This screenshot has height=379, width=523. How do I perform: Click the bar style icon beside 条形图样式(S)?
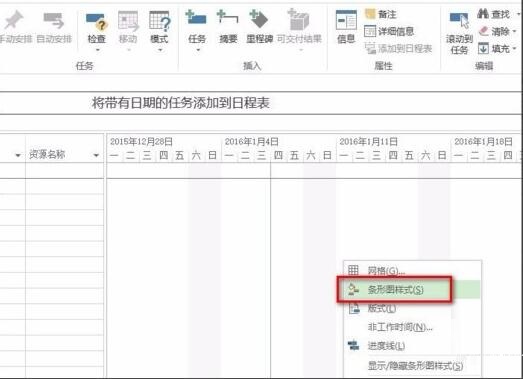click(353, 289)
